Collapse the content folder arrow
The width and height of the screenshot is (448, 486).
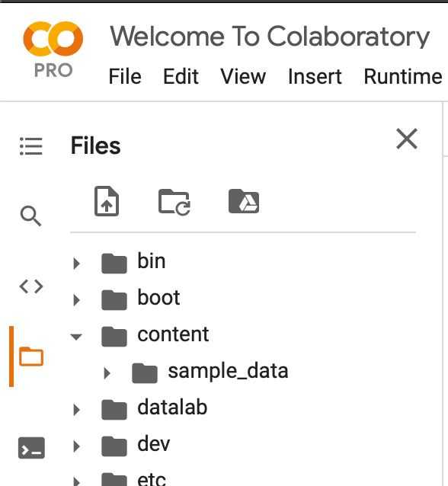[76, 337]
